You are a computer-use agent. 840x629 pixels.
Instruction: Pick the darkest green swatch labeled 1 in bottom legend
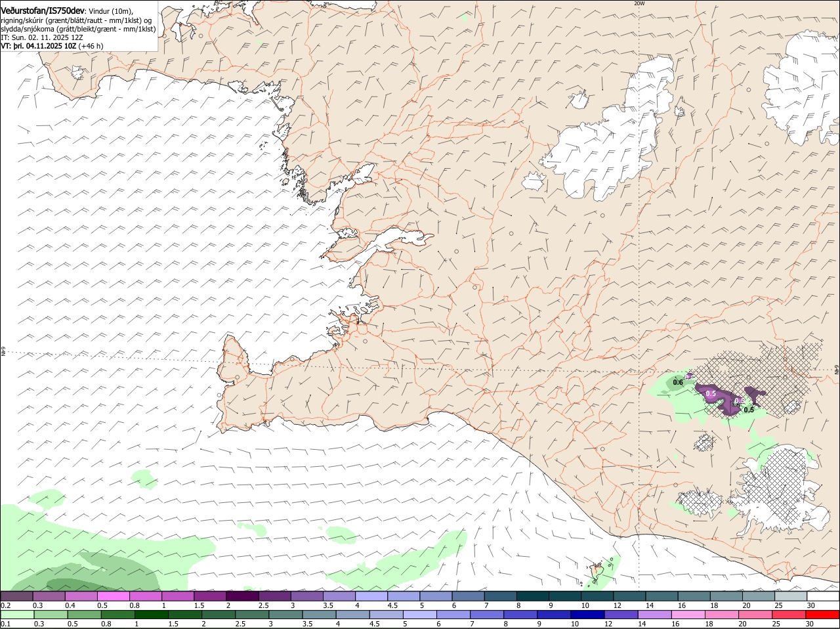(150, 615)
